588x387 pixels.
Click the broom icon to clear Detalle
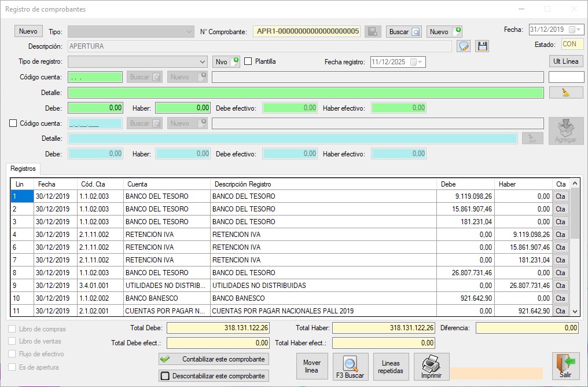(x=565, y=92)
